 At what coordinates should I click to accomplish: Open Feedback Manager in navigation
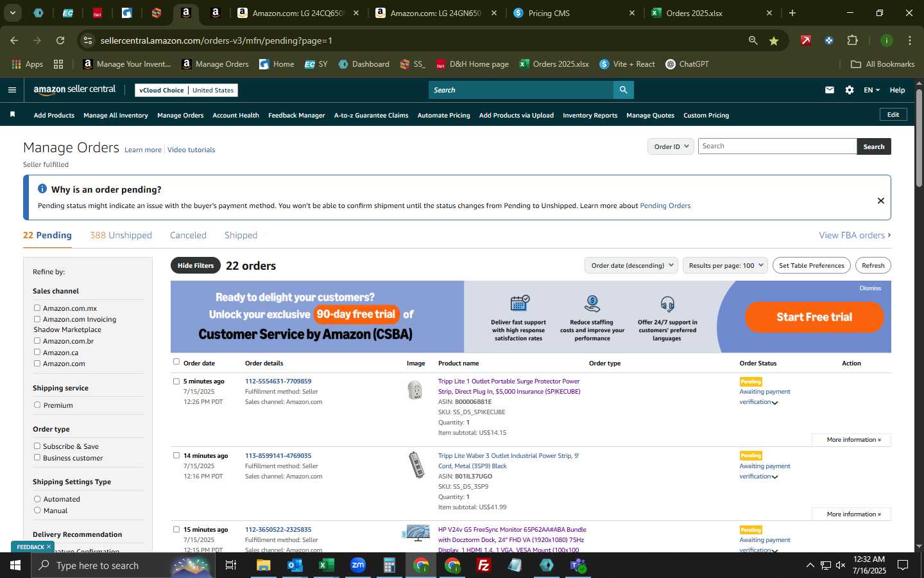[296, 116]
